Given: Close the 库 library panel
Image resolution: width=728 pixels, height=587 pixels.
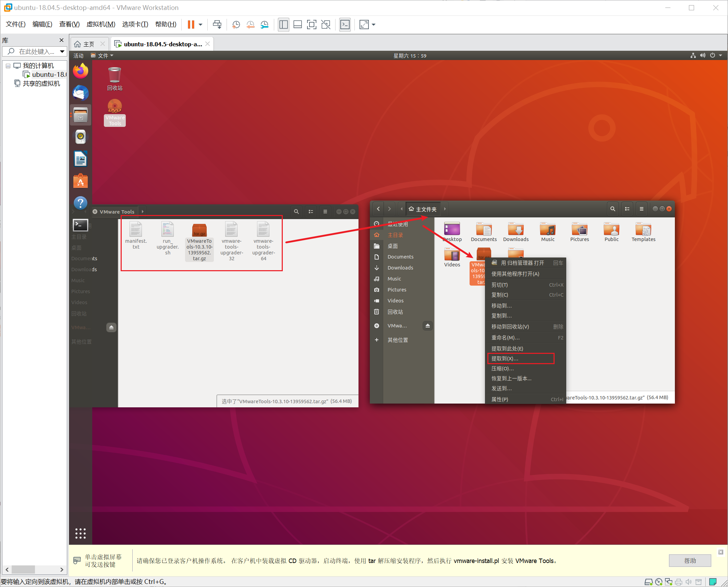Looking at the screenshot, I should [62, 40].
